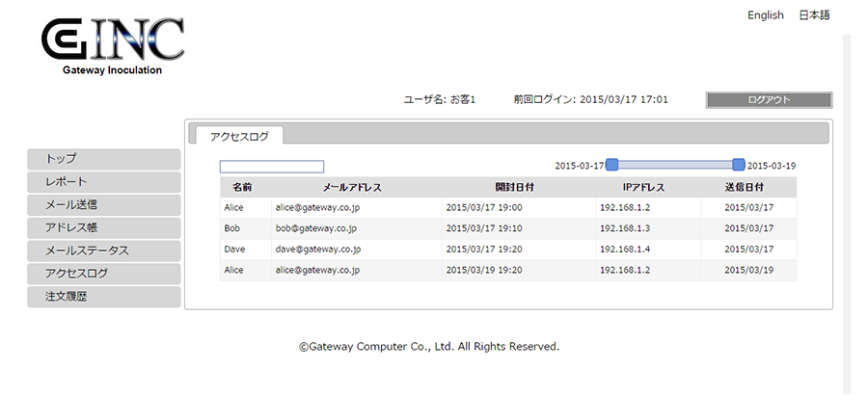This screenshot has width=868, height=395.
Task: Switch language to 日本語
Action: pos(814,15)
